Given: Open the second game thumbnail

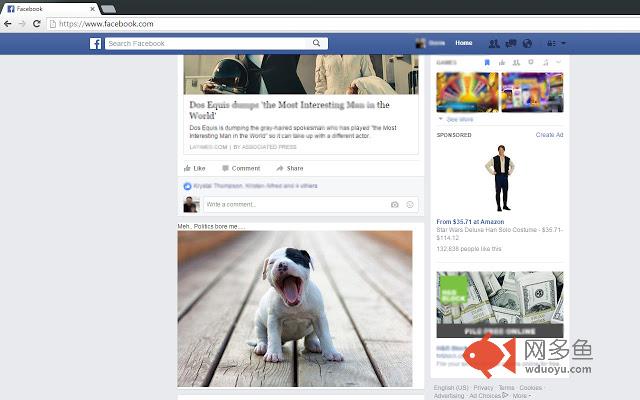Looking at the screenshot, I should [x=532, y=92].
